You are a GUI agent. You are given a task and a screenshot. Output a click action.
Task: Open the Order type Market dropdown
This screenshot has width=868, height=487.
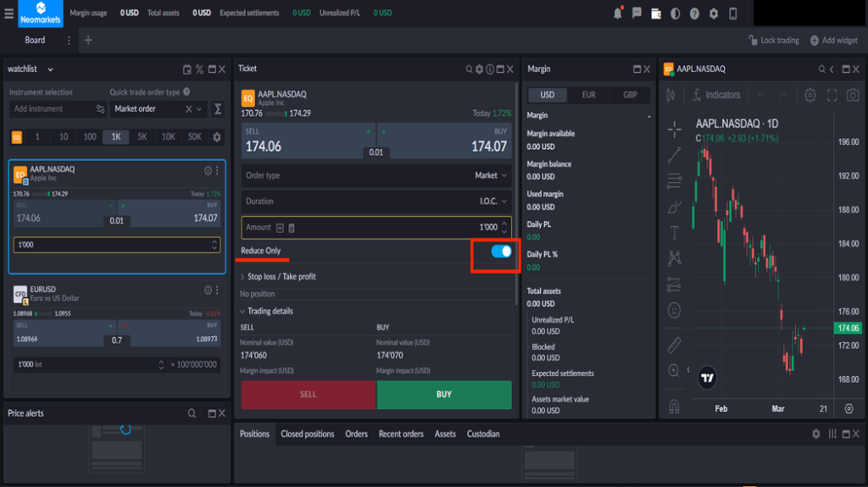(492, 175)
